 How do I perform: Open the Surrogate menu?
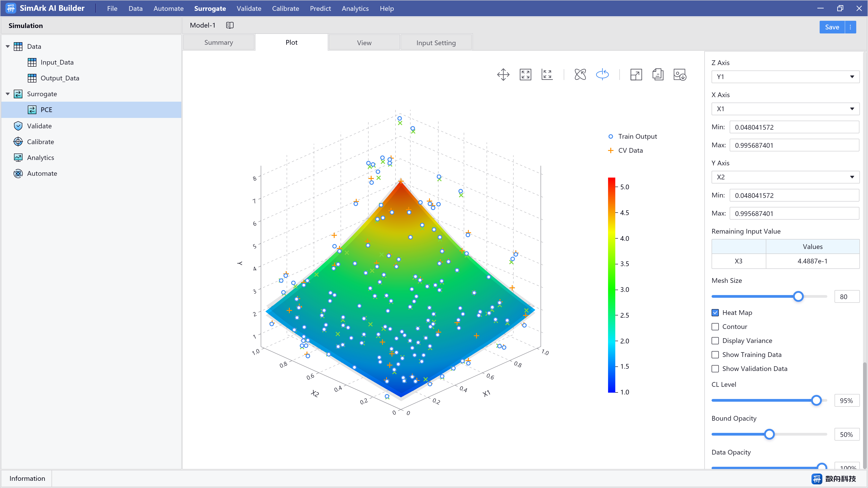point(210,8)
